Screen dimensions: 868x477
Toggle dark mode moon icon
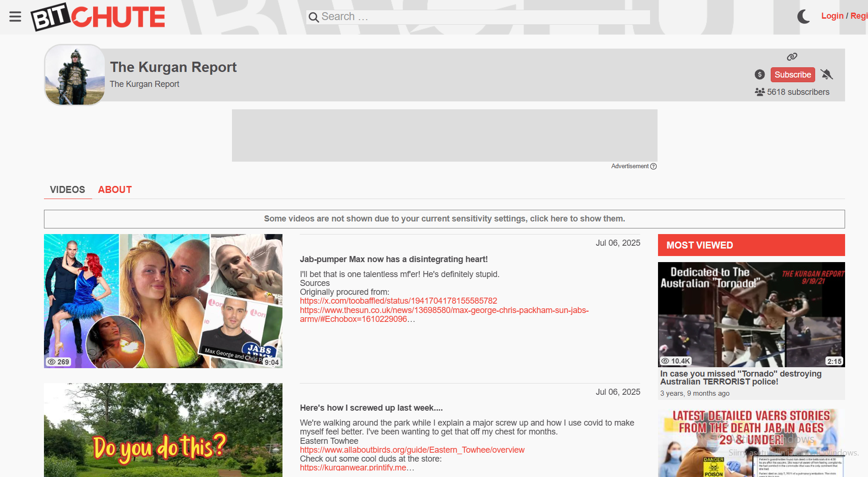(x=803, y=16)
